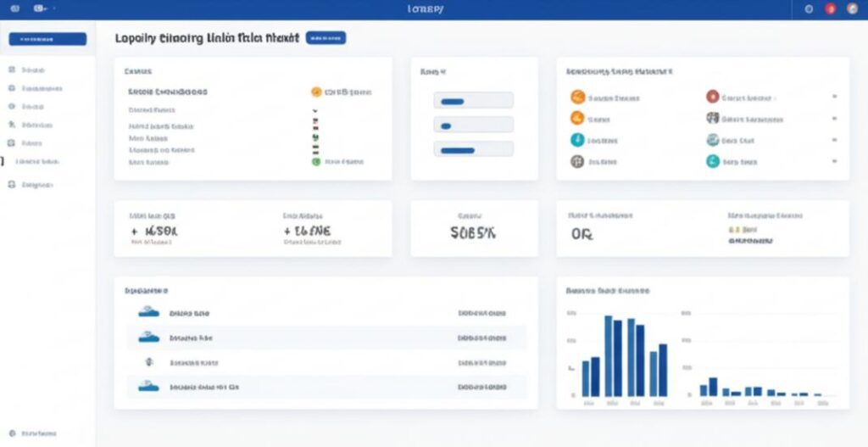Image resolution: width=868 pixels, height=447 pixels.
Task: Click the blue primary button in sidebar
Action: tap(47, 39)
